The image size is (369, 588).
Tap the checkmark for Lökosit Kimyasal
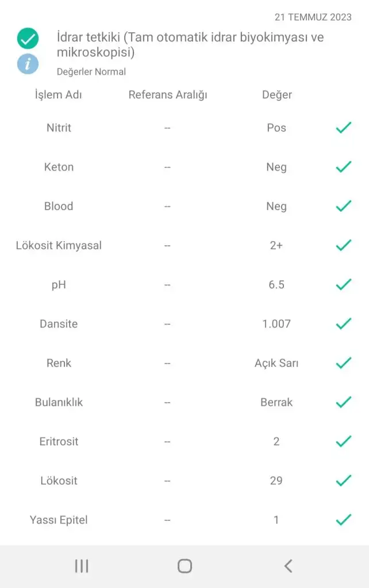click(x=343, y=245)
